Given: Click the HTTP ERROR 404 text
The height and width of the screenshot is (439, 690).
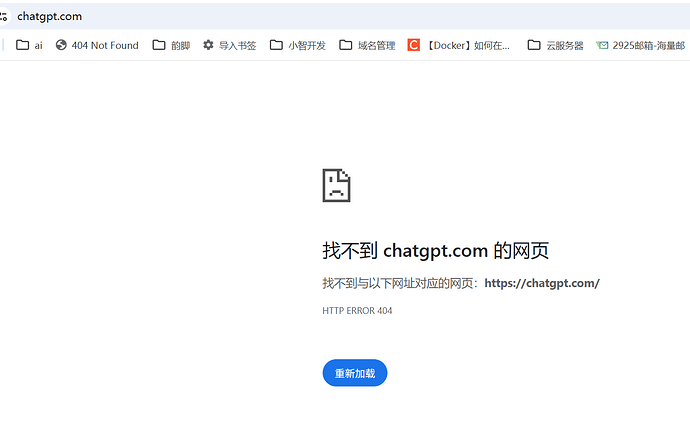Looking at the screenshot, I should tap(357, 311).
